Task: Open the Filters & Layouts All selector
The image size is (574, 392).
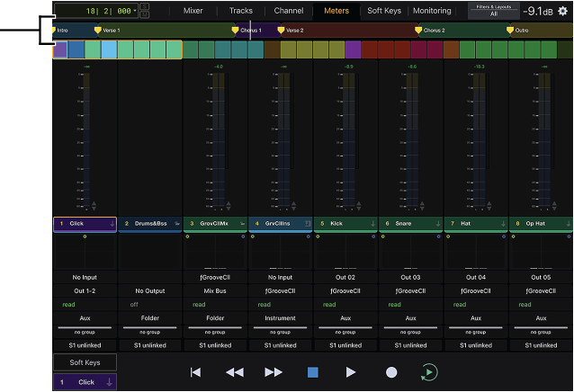Action: [x=493, y=11]
